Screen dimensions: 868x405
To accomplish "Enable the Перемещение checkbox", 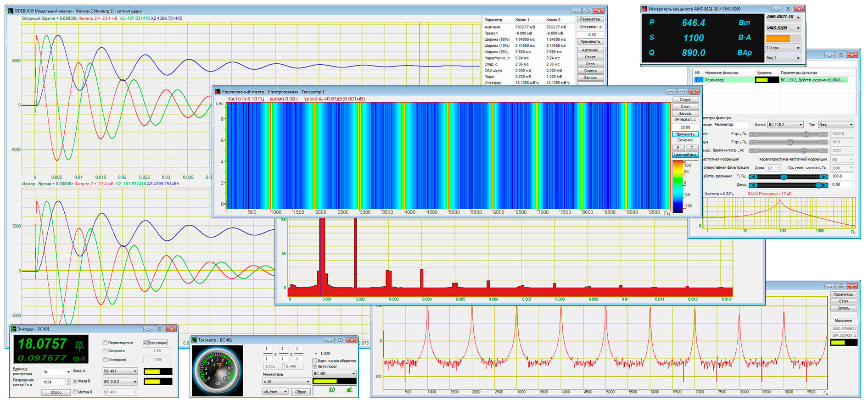I will coord(105,343).
